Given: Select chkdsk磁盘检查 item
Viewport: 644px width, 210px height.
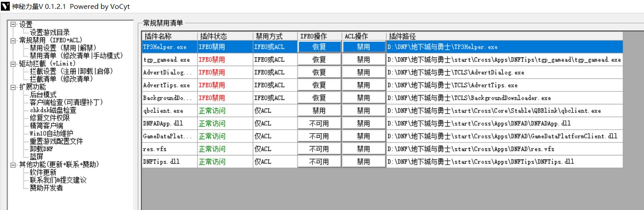Looking at the screenshot, I should pos(53,110).
